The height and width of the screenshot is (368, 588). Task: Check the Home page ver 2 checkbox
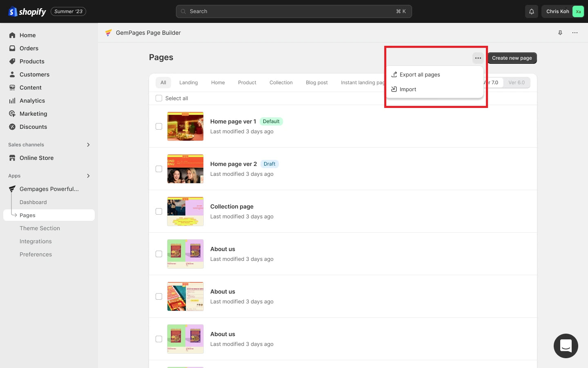159,169
